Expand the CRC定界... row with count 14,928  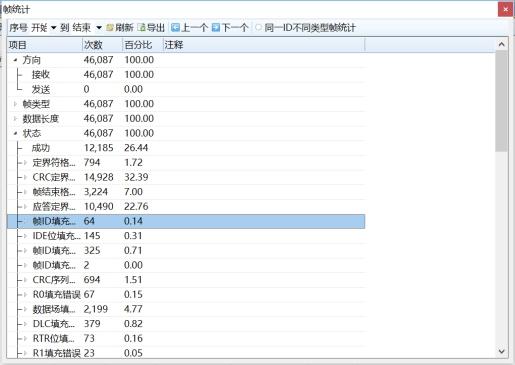coord(25,177)
